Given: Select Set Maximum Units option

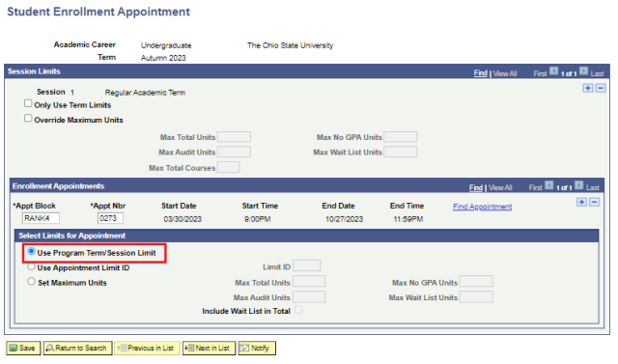Looking at the screenshot, I should pyautogui.click(x=31, y=281).
